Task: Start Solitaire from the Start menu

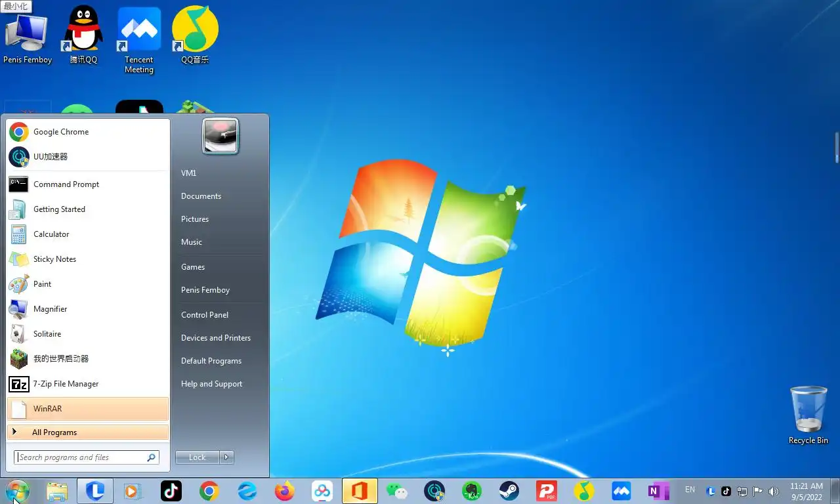Action: click(88, 334)
